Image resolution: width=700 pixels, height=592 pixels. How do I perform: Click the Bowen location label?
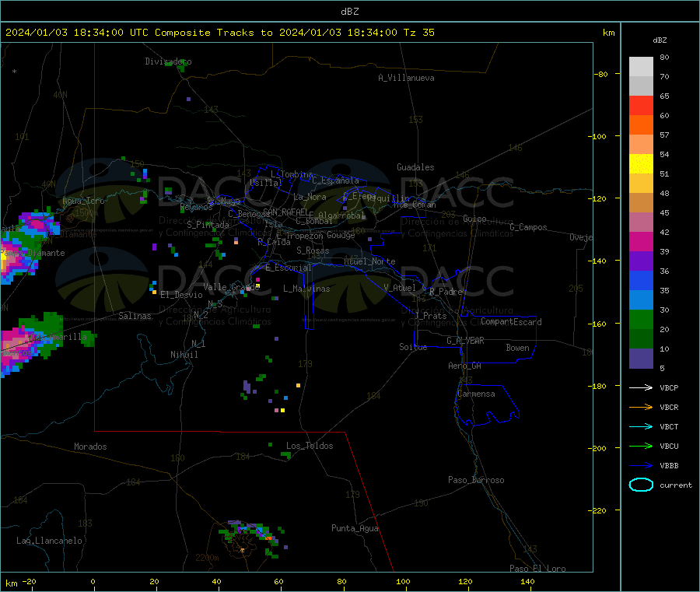coord(517,347)
